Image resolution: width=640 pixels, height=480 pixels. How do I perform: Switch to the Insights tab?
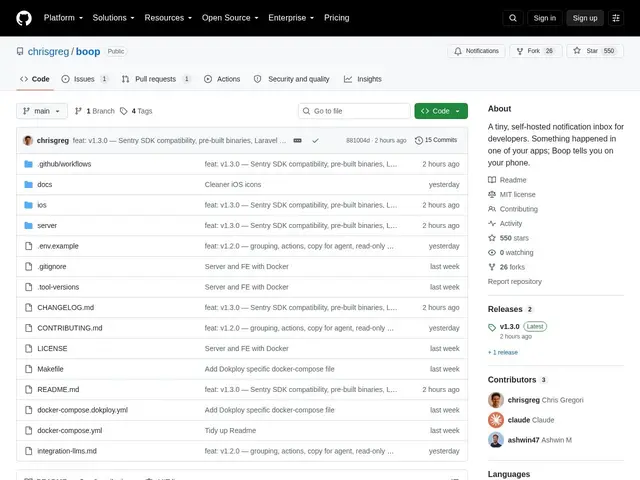(363, 79)
